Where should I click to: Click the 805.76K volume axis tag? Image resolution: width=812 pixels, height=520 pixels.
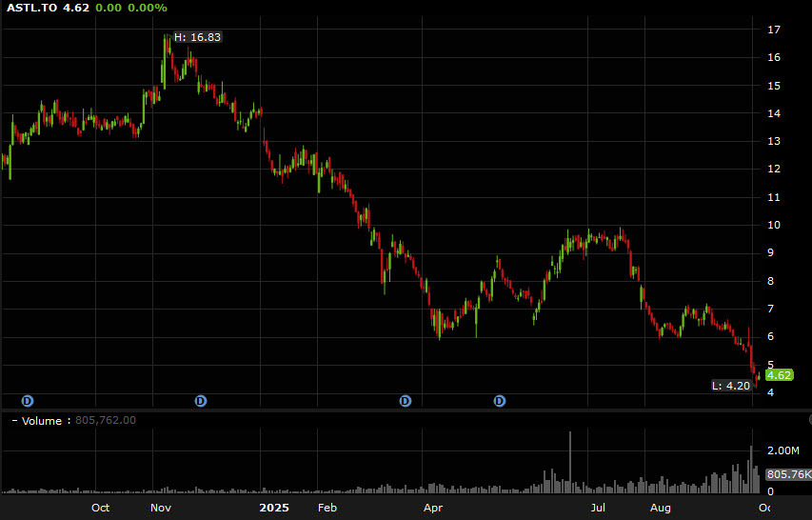pos(786,473)
